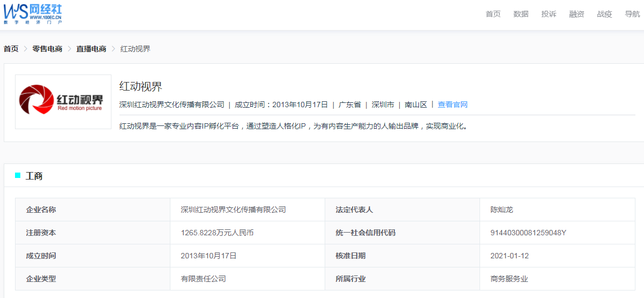Click 成立时间：2013年10月17日 in the header

[x=281, y=105]
